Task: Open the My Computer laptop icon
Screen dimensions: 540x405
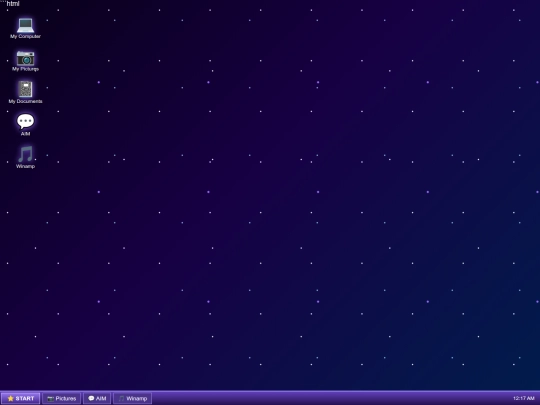Action: point(25,25)
